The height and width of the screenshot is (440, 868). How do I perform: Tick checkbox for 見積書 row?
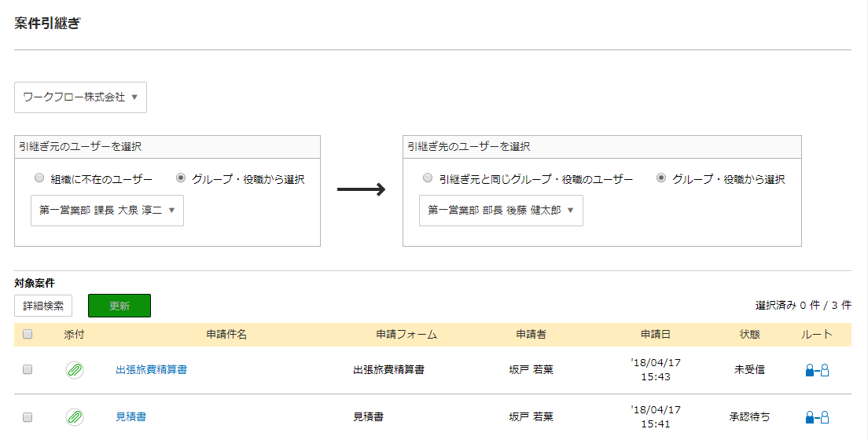point(28,417)
